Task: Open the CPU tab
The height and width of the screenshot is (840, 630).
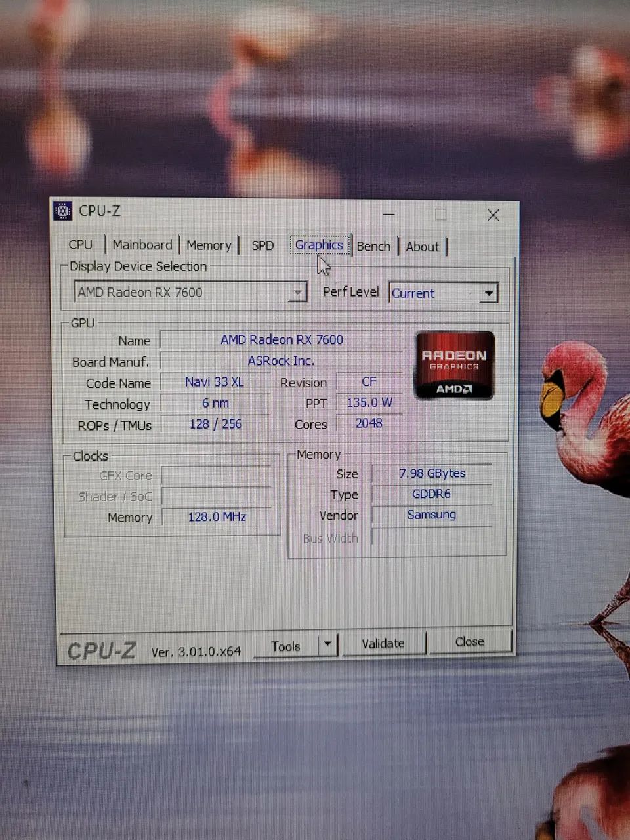Action: (81, 245)
